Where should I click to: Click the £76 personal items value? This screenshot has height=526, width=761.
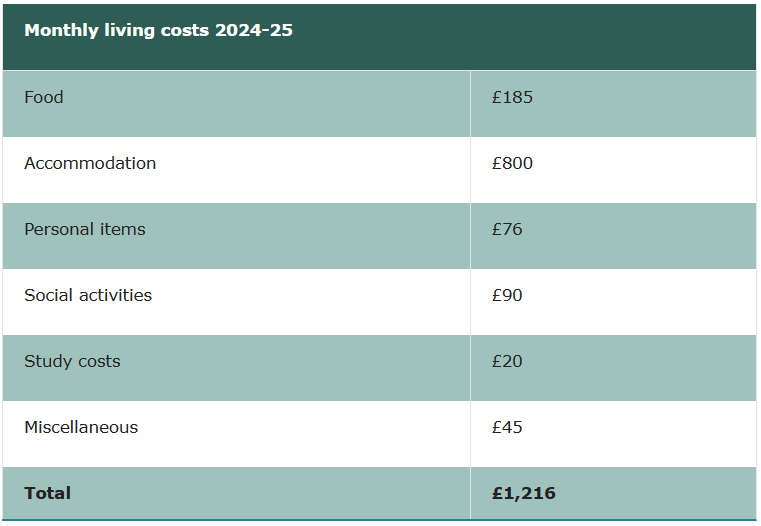click(507, 229)
